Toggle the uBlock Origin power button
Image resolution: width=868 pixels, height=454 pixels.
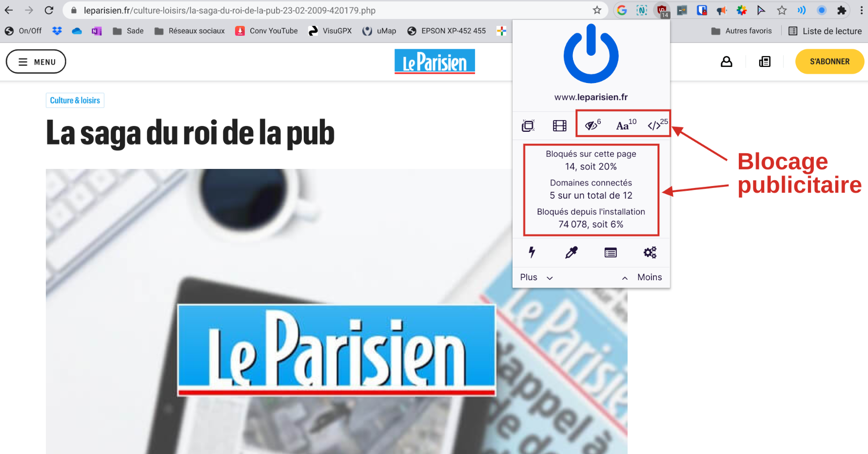pyautogui.click(x=591, y=54)
